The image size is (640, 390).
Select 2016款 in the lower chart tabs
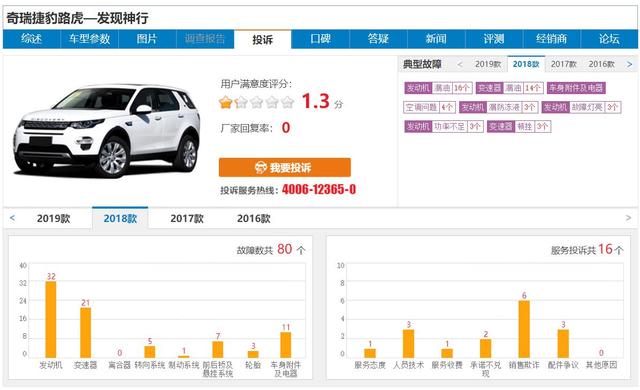coord(253,219)
